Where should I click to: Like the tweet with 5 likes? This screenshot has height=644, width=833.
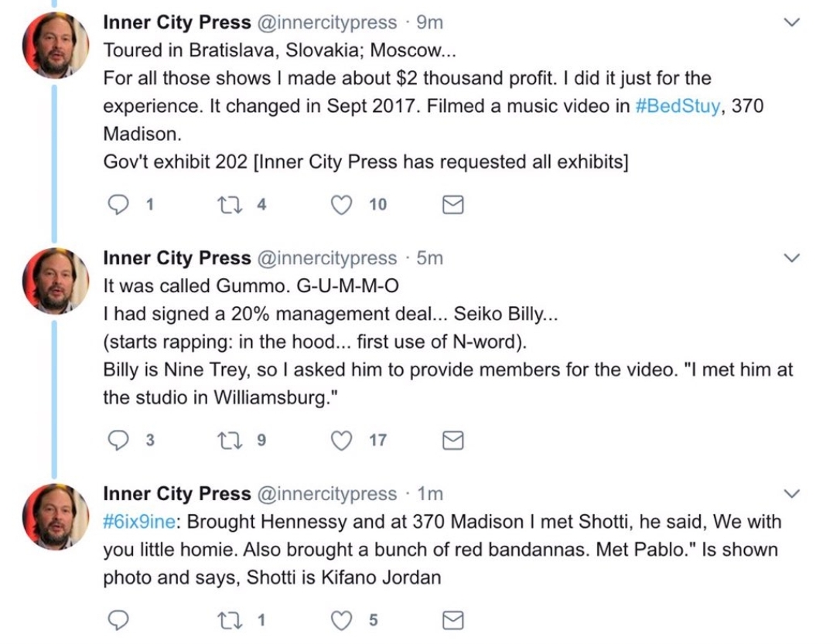(x=340, y=620)
